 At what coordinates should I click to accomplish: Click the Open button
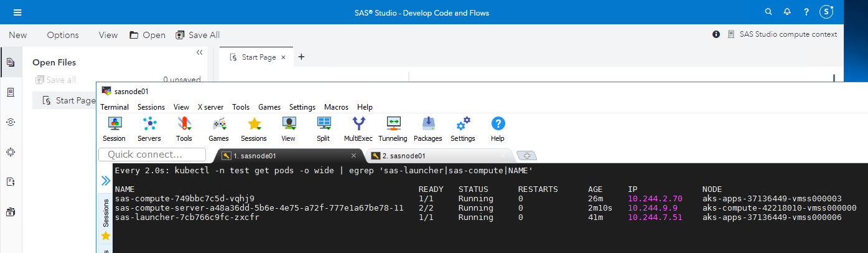[x=147, y=35]
